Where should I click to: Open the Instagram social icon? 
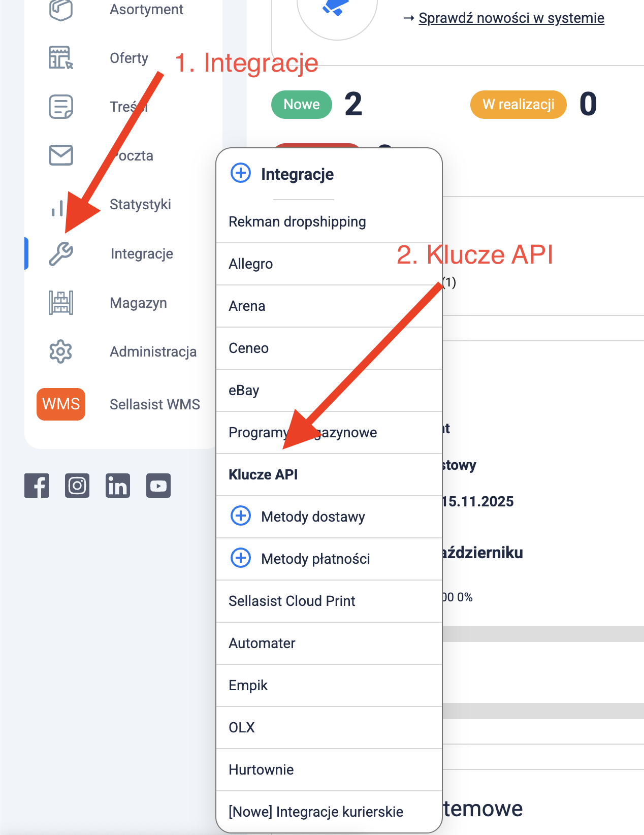pyautogui.click(x=77, y=486)
